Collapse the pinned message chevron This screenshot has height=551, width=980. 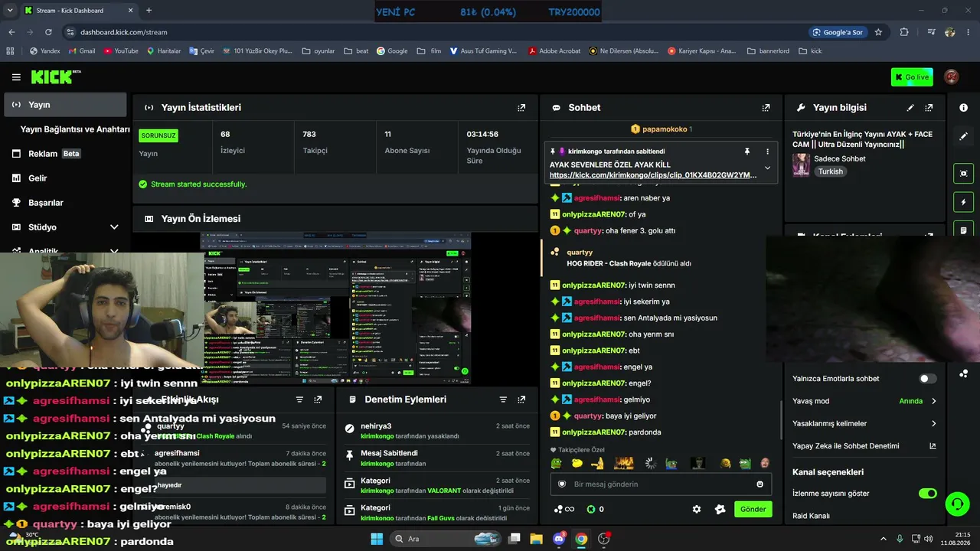pos(767,168)
